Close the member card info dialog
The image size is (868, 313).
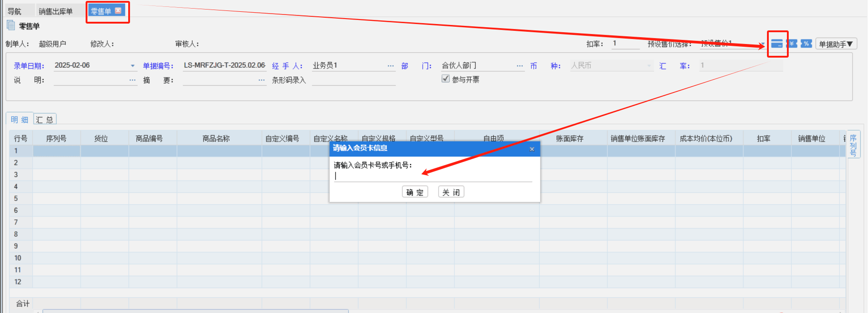pos(532,149)
